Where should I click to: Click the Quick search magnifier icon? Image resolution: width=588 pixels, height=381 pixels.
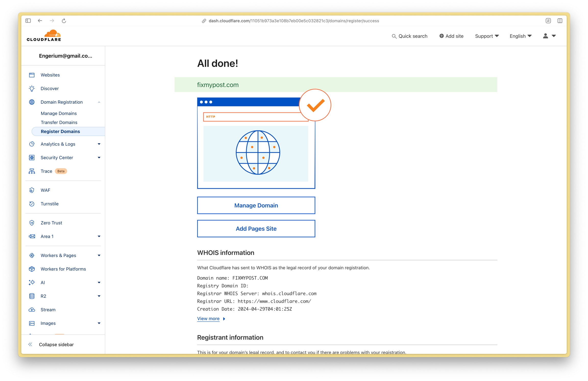point(394,36)
